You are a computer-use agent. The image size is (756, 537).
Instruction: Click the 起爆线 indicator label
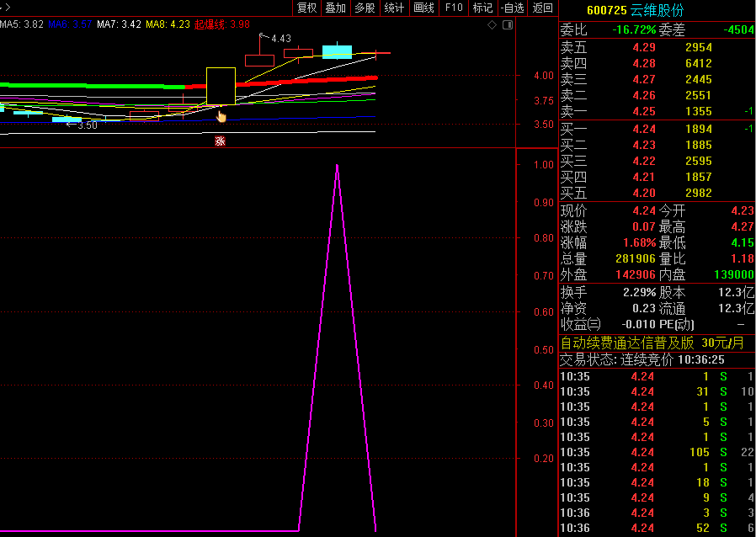click(x=221, y=25)
